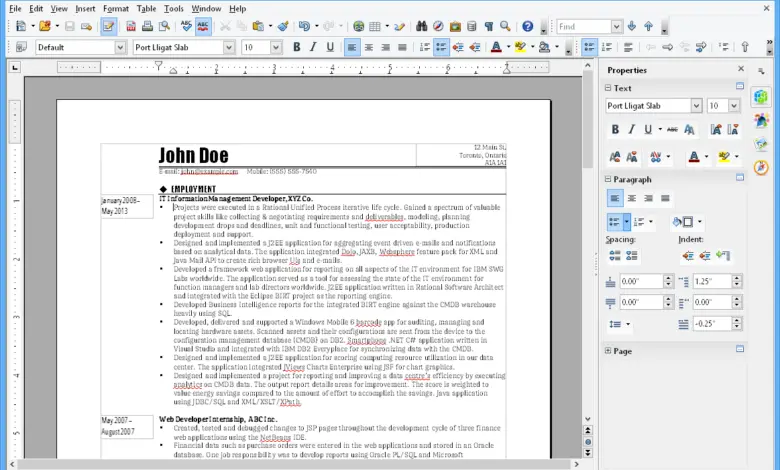780x470 pixels.
Task: Toggle Bold in the formatting toolbar
Action: [x=296, y=47]
